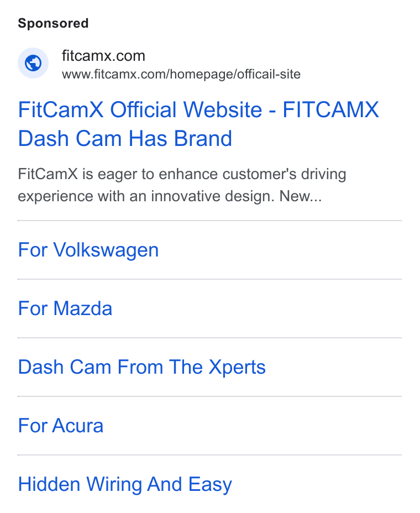The image size is (420, 513).
Task: Click the globe favicon beside fitcamx.com
Action: [33, 63]
